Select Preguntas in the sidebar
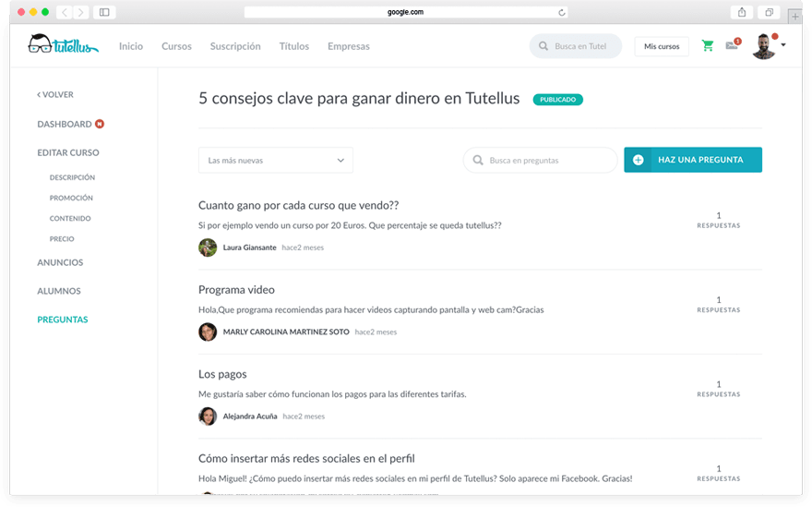 63,320
